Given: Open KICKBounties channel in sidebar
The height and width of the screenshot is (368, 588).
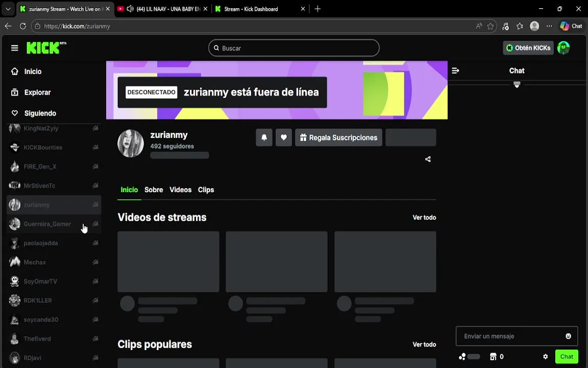Looking at the screenshot, I should [x=54, y=148].
